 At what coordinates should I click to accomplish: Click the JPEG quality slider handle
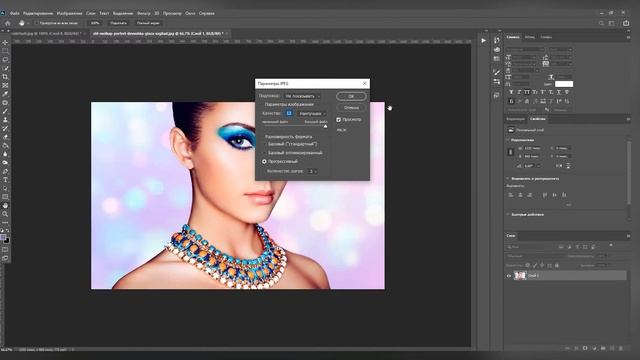coord(325,127)
